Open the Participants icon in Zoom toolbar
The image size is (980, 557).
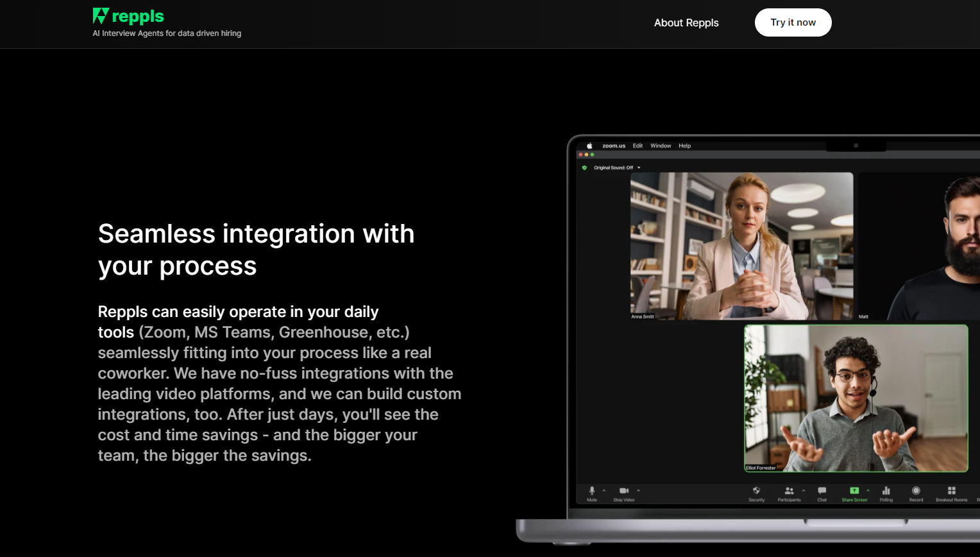coord(789,491)
